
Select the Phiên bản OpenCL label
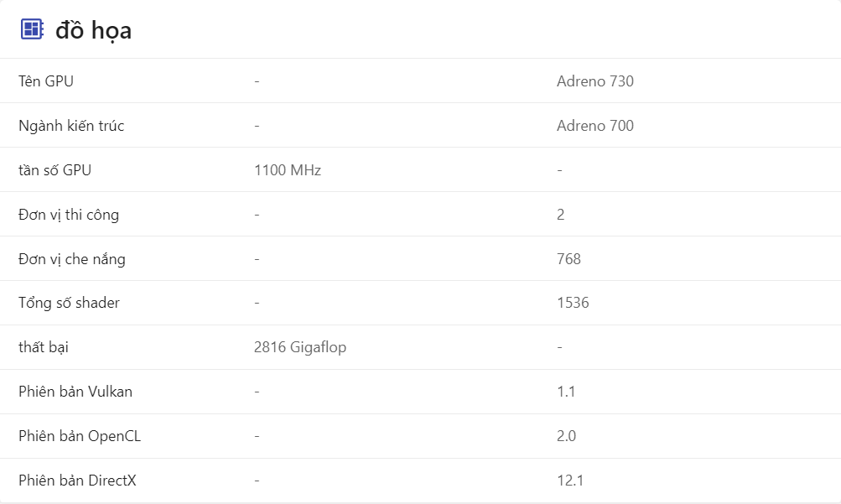[x=79, y=436]
